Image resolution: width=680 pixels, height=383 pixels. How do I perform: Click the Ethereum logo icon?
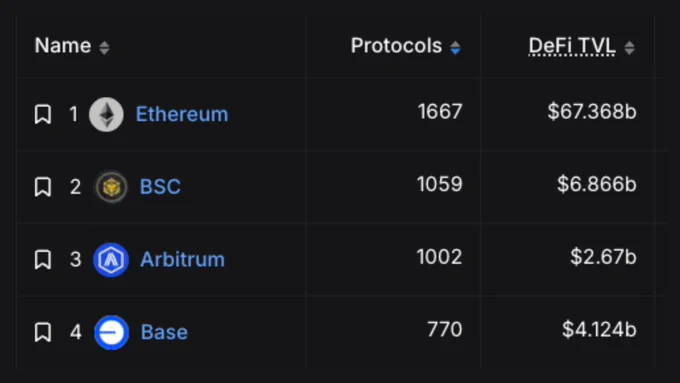106,115
